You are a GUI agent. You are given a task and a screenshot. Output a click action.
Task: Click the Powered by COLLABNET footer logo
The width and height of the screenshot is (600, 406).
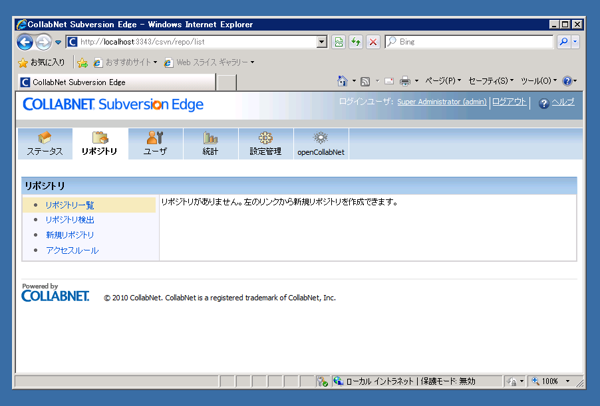[x=55, y=293]
